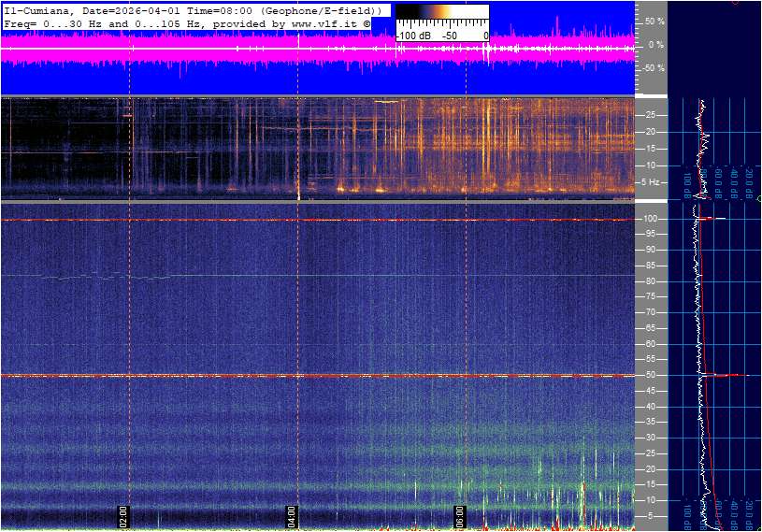Click the '100 dB' label in the geophone spectrum plot
This screenshot has height=532, width=762.
pos(687,186)
